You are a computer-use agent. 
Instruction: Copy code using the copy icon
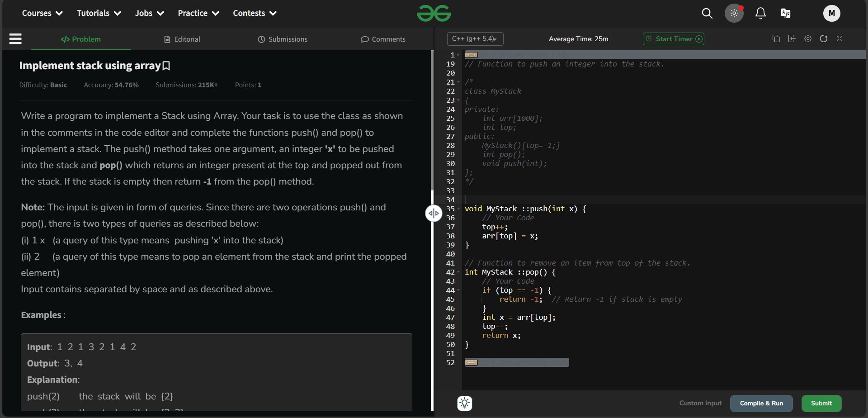[x=776, y=39]
